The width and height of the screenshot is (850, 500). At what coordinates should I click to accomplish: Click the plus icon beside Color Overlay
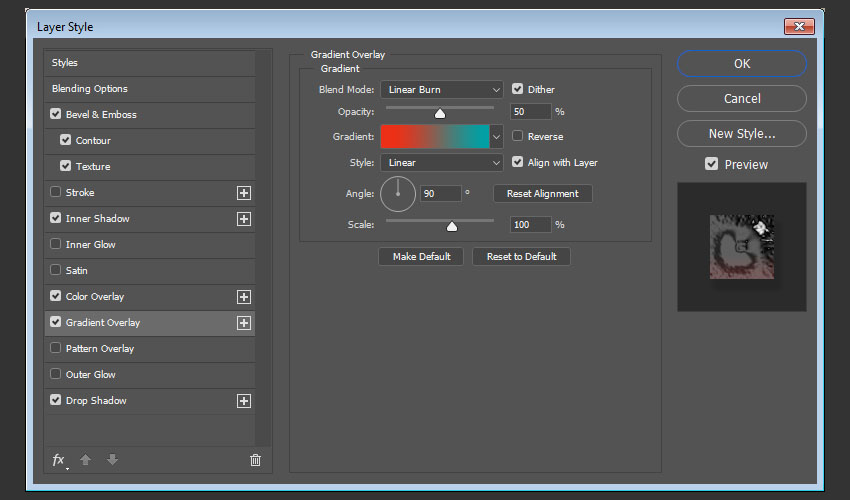243,297
